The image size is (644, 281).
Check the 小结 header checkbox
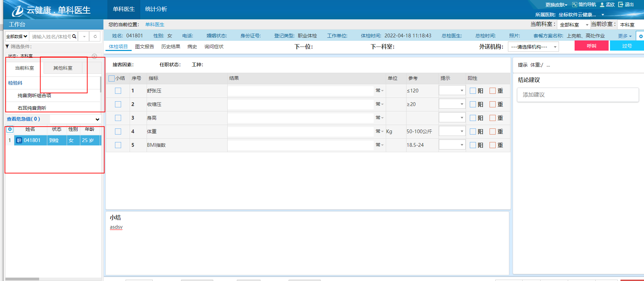coord(111,78)
